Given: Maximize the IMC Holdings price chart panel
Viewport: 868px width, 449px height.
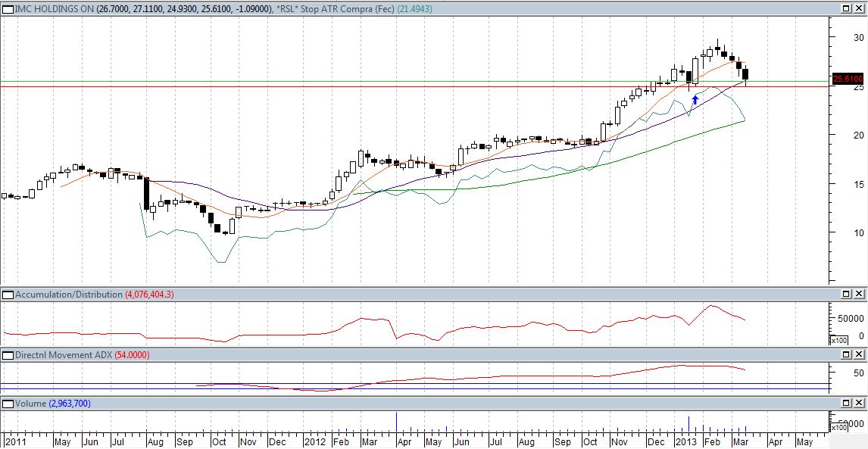Looking at the screenshot, I should [x=846, y=8].
